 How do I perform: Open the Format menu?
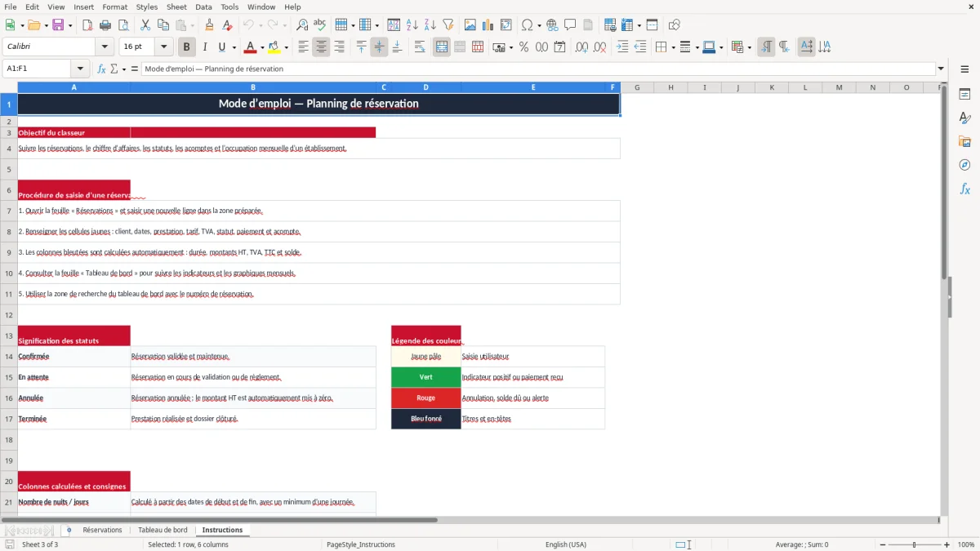[x=114, y=7]
